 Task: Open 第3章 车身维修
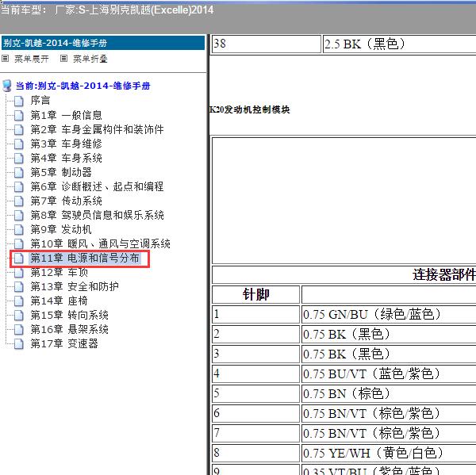click(x=66, y=144)
